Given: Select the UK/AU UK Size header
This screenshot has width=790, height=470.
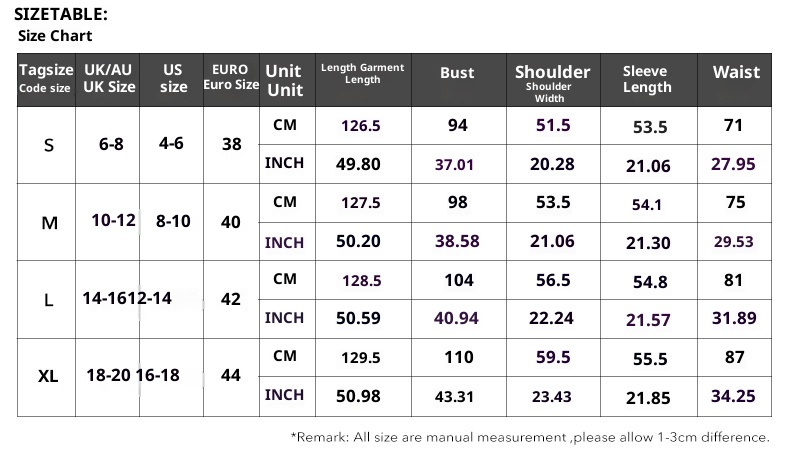Looking at the screenshot, I should (109, 79).
